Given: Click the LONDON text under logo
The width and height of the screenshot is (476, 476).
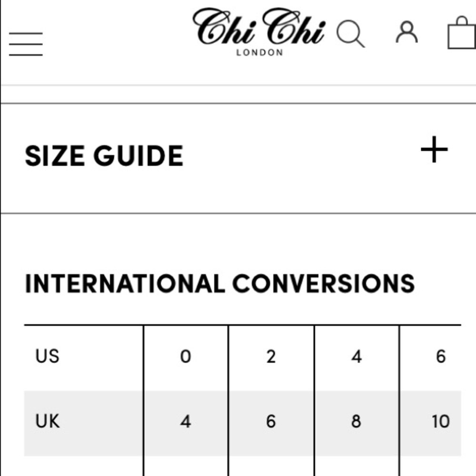Looking at the screenshot, I should click(x=259, y=52).
